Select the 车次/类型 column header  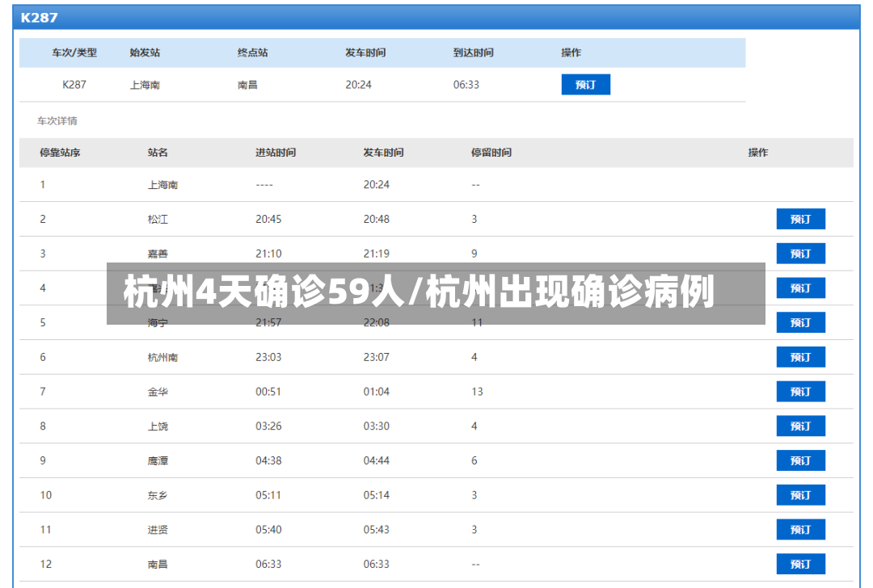point(74,52)
